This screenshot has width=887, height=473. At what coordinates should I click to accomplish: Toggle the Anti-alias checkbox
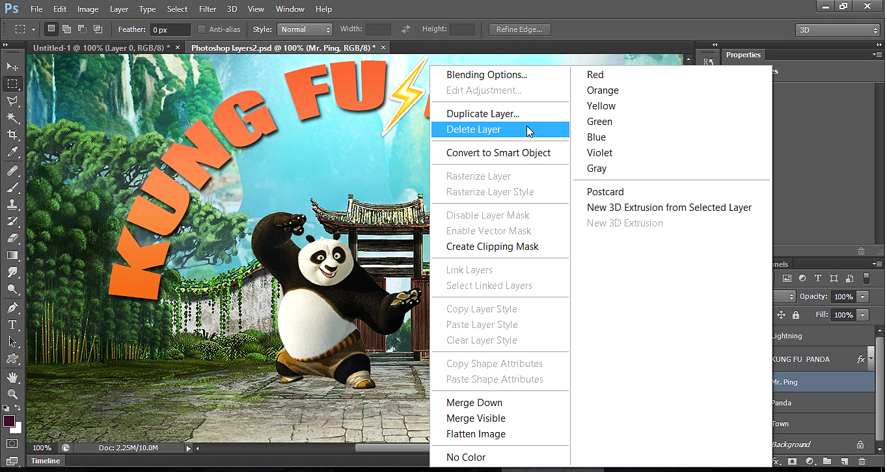(201, 29)
